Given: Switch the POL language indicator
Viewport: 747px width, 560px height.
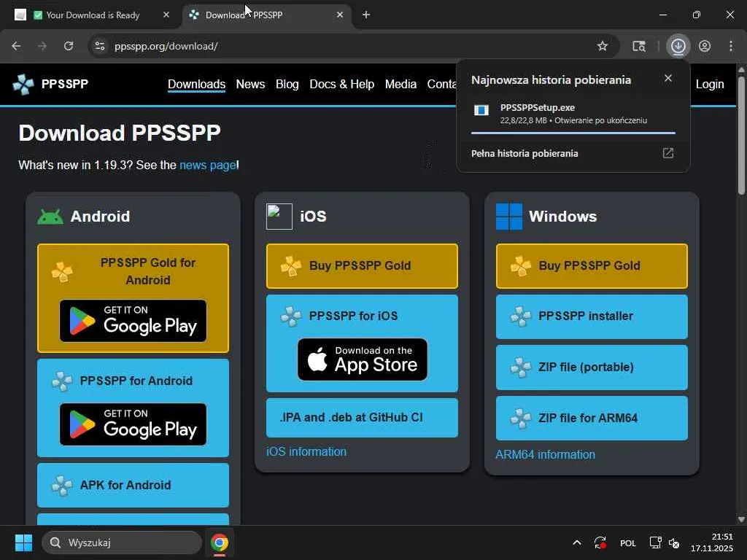Looking at the screenshot, I should (x=628, y=542).
